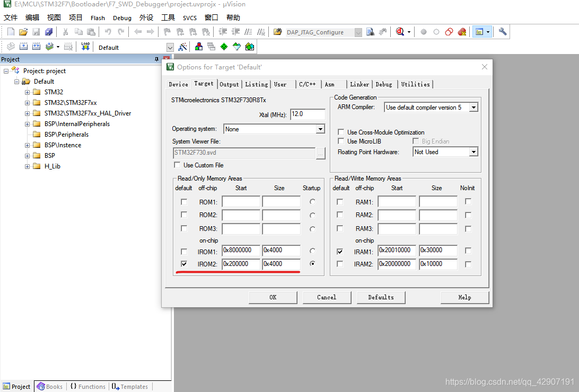Check the Use MicroLIB option
The height and width of the screenshot is (392, 579).
(341, 141)
